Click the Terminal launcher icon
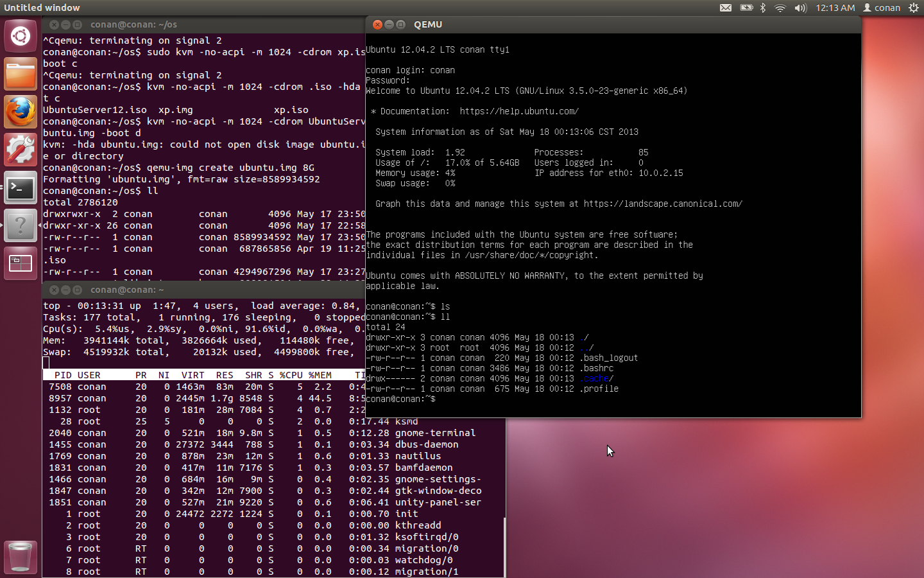The height and width of the screenshot is (578, 924). [x=21, y=188]
